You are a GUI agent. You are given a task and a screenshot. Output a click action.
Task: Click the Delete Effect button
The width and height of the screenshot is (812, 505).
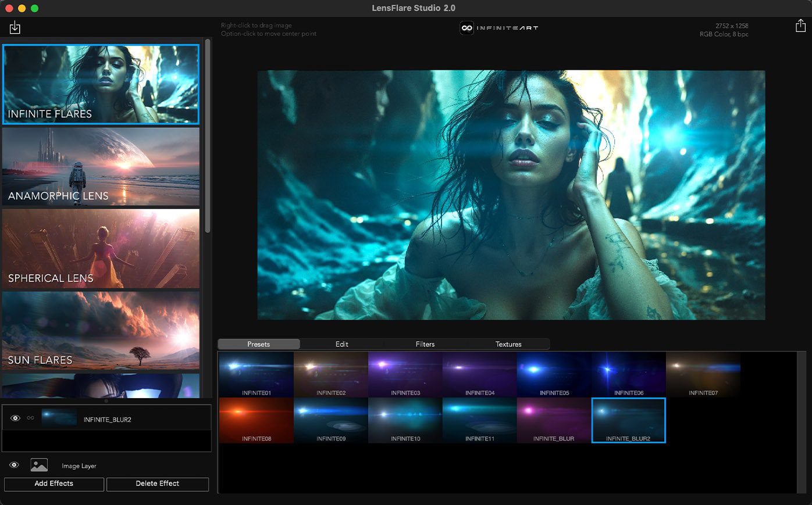(157, 483)
